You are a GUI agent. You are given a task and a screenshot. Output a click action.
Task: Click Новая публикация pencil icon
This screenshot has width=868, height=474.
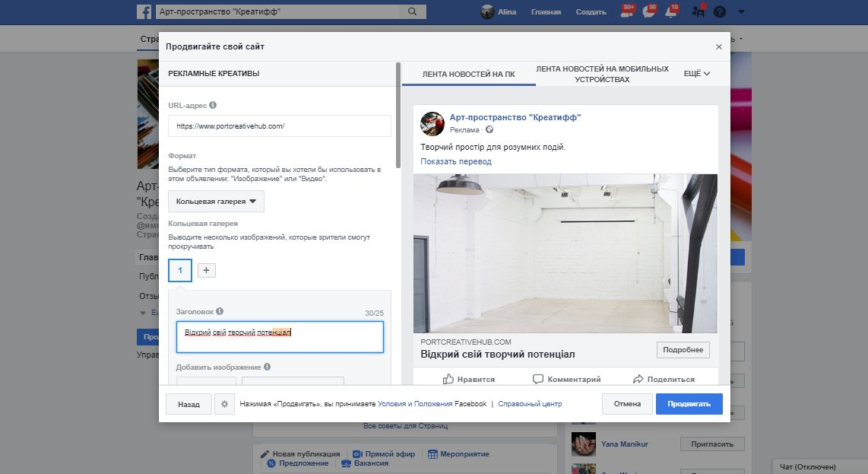(x=265, y=454)
